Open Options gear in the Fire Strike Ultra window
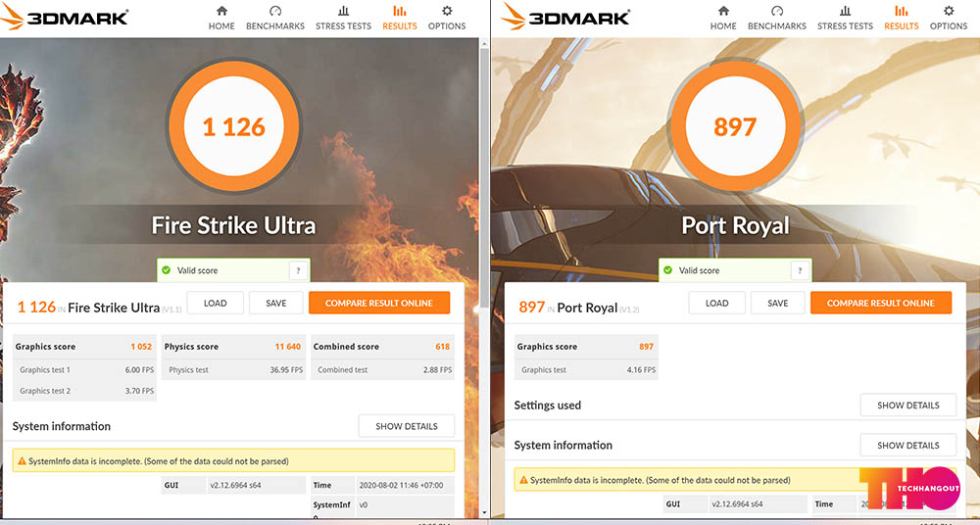 (x=447, y=19)
